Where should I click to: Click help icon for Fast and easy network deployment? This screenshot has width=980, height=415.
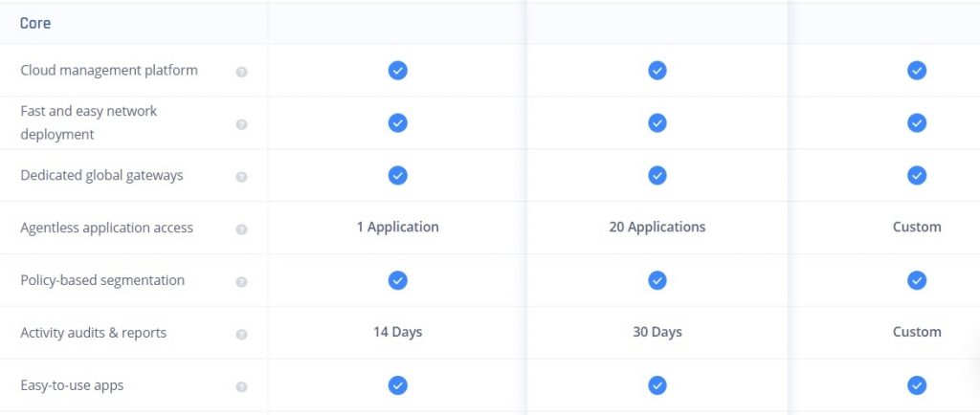[x=241, y=124]
